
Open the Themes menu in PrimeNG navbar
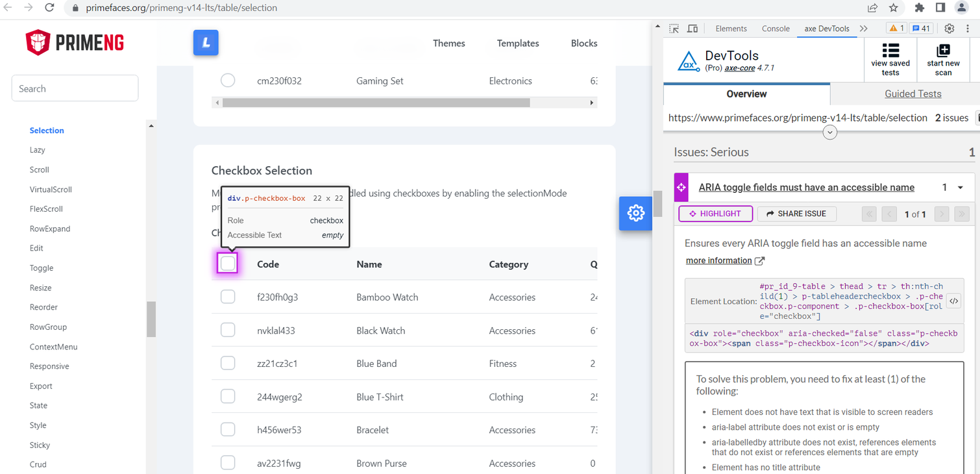[x=448, y=43]
